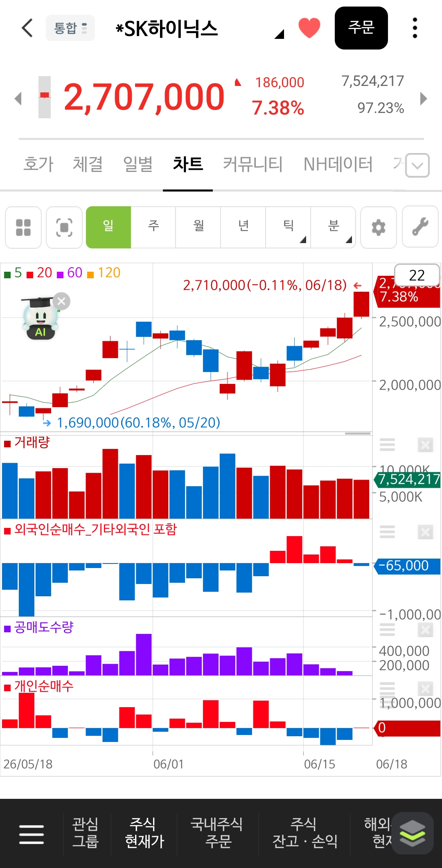Tap the volume price tag 7,524,217
This screenshot has width=442, height=868.
pyautogui.click(x=408, y=479)
